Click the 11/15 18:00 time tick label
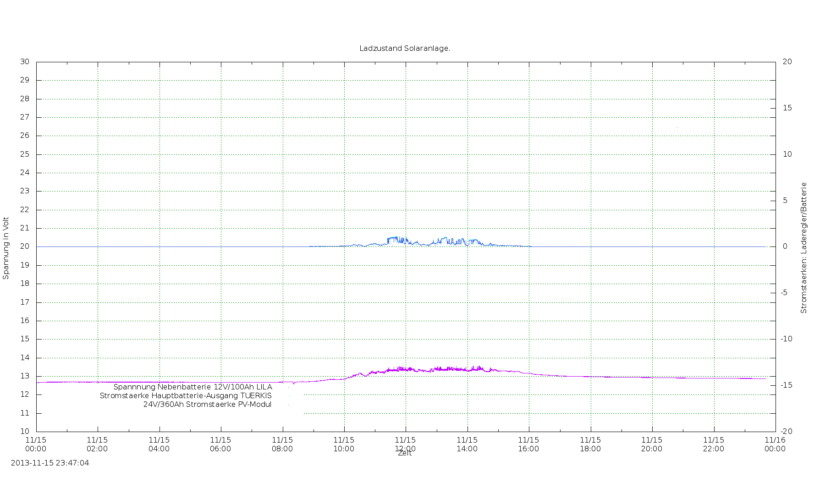The width and height of the screenshot is (825, 504). point(590,444)
